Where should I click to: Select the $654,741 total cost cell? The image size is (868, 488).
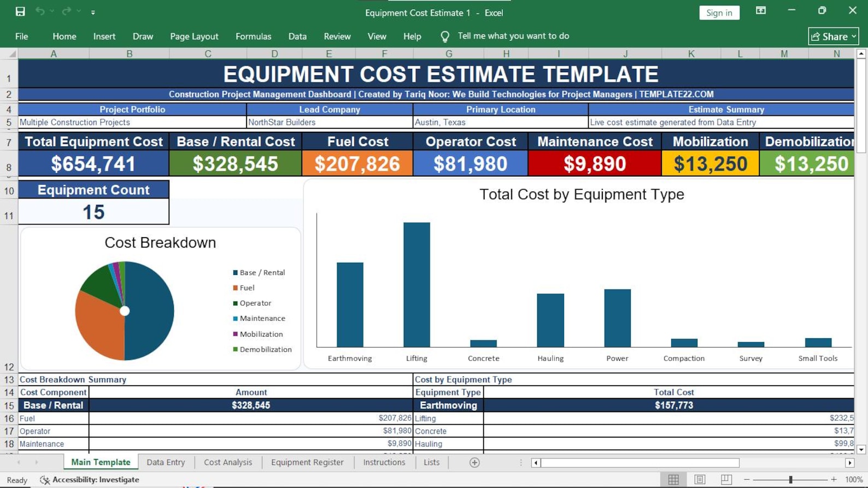[x=93, y=164]
